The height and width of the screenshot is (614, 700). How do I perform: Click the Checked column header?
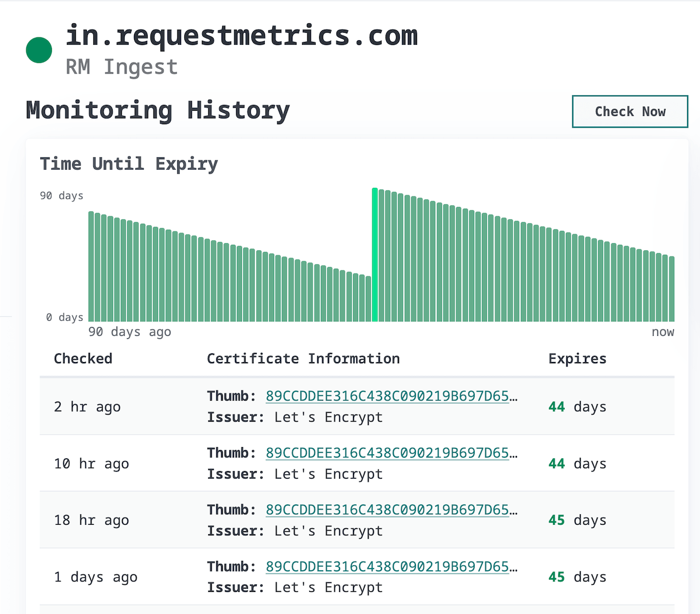coord(83,359)
